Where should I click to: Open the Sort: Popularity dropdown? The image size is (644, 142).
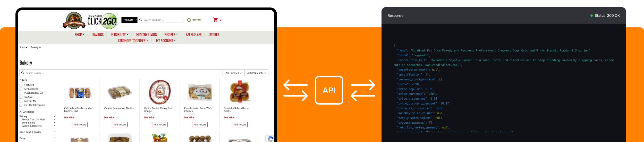256,73
